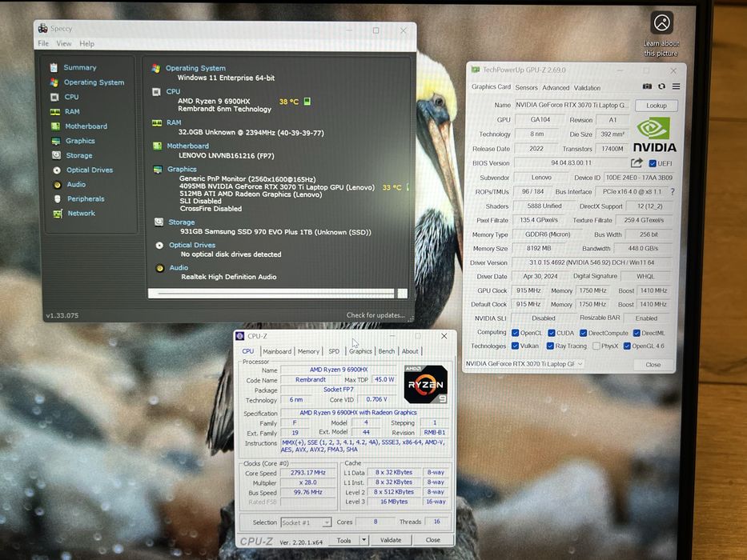
Task: Click the Specification field in CPU-Z
Action: point(364,413)
